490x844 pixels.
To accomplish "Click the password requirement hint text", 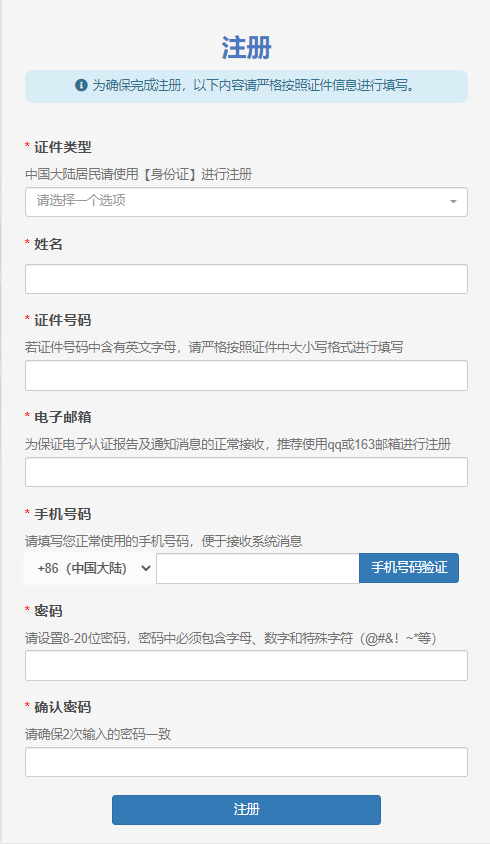I will click(231, 638).
